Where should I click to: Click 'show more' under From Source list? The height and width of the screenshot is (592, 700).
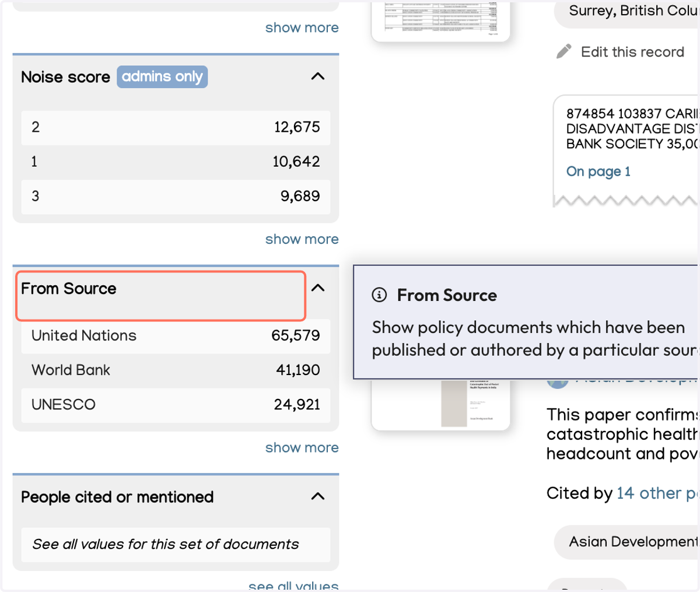pyautogui.click(x=302, y=447)
